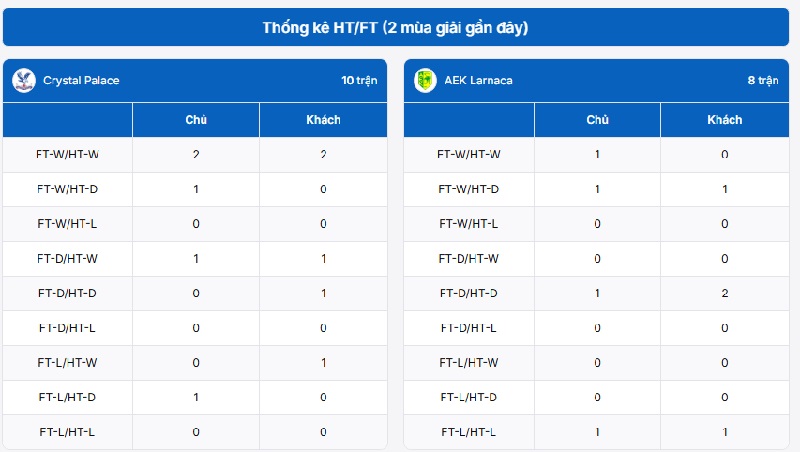Click AEK Larnaca FT-W/HT-W Khách value 0
Viewport: 800px width, 452px height.
724,154
